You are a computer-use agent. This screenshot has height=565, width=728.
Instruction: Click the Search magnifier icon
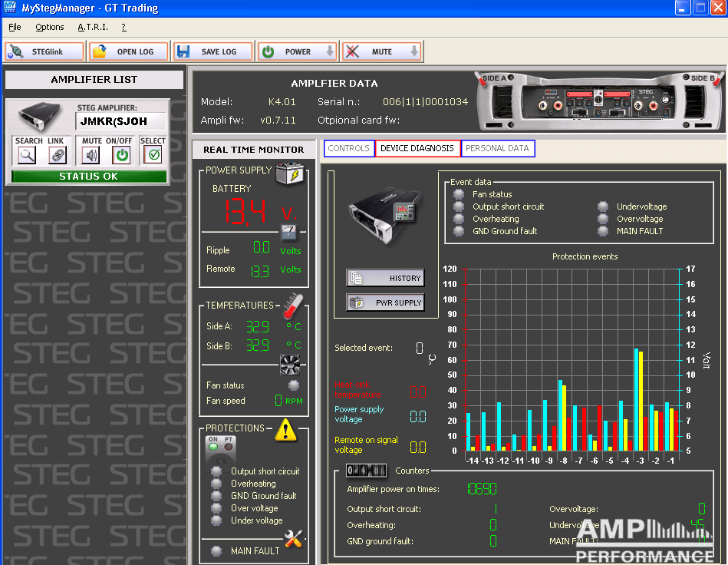coord(28,155)
